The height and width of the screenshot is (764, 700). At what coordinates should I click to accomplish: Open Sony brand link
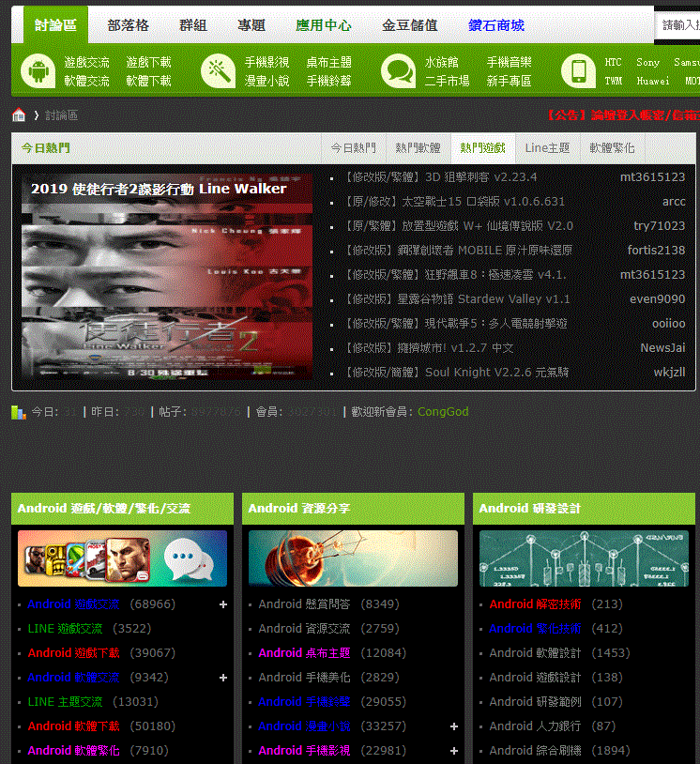647,62
